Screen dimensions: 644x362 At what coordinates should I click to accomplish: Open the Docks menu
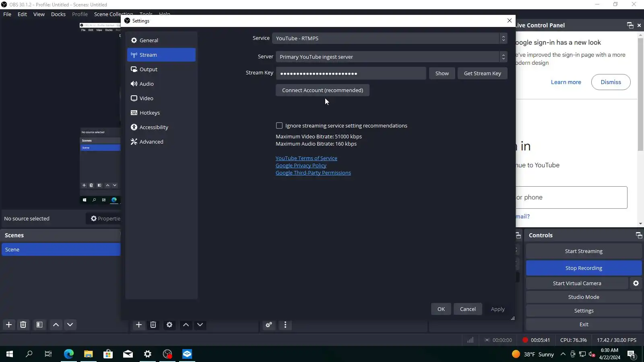click(58, 14)
